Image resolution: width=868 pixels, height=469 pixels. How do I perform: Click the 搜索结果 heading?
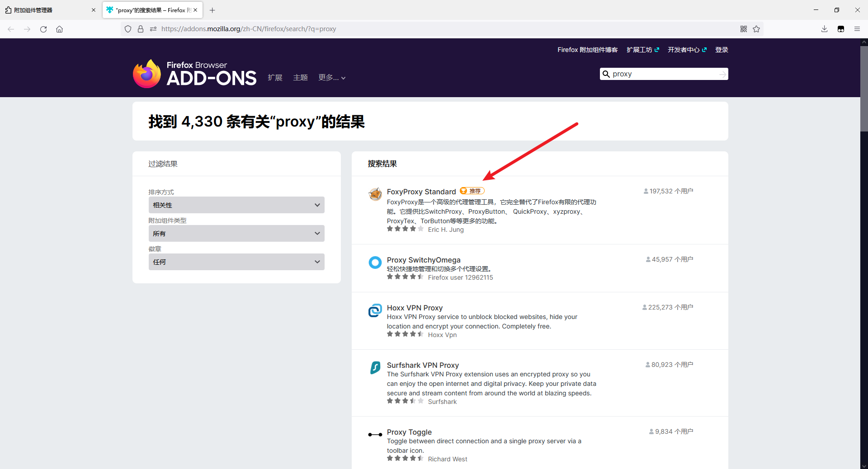(382, 164)
